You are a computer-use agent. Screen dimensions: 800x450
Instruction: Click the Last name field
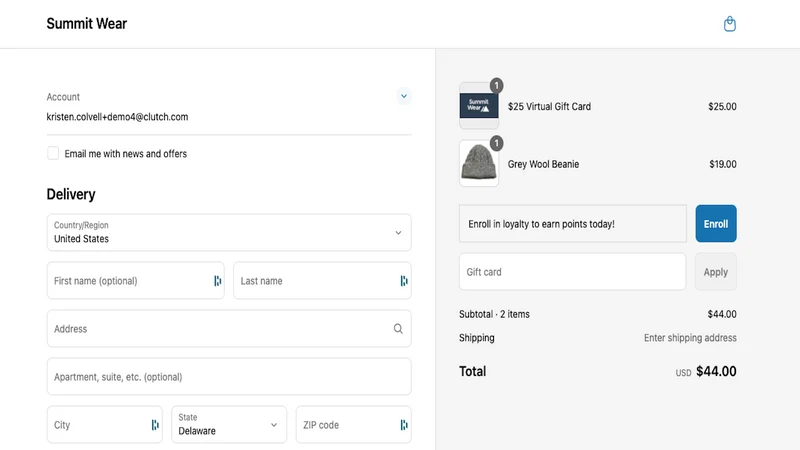(322, 281)
